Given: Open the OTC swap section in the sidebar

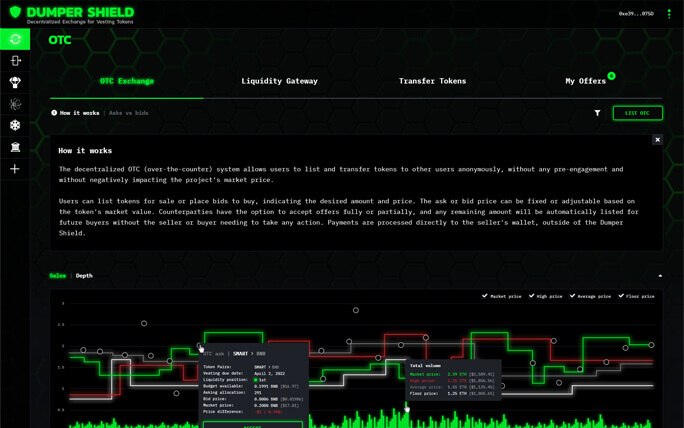Looking at the screenshot, I should pyautogui.click(x=15, y=39).
